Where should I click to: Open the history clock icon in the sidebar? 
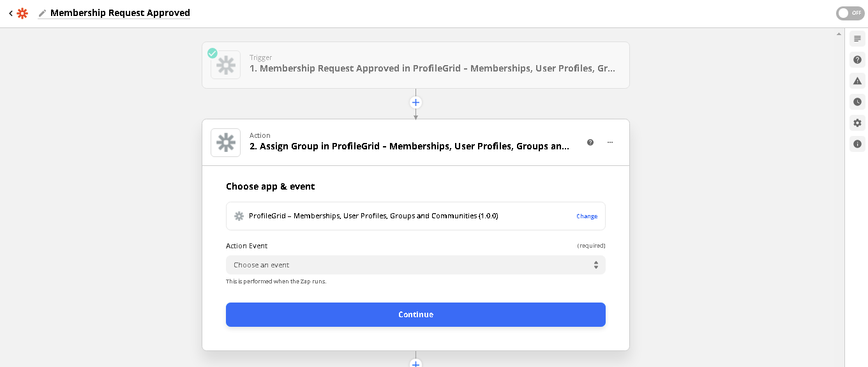[857, 102]
